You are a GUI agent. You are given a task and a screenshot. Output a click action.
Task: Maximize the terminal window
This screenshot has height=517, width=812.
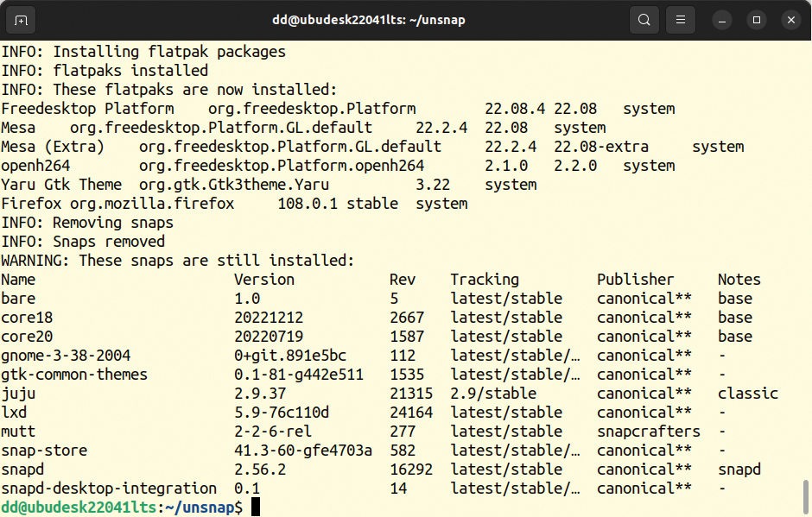pyautogui.click(x=757, y=20)
